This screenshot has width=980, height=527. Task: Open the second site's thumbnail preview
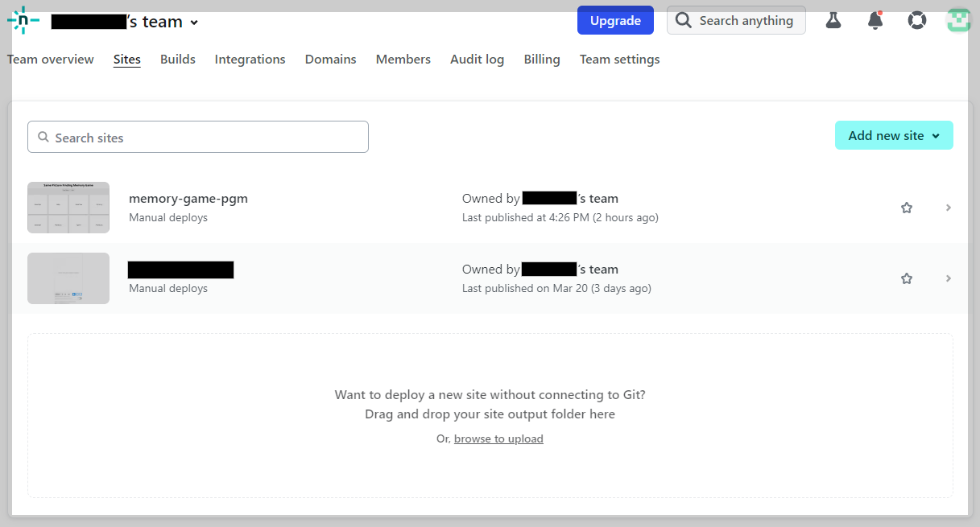pos(68,278)
